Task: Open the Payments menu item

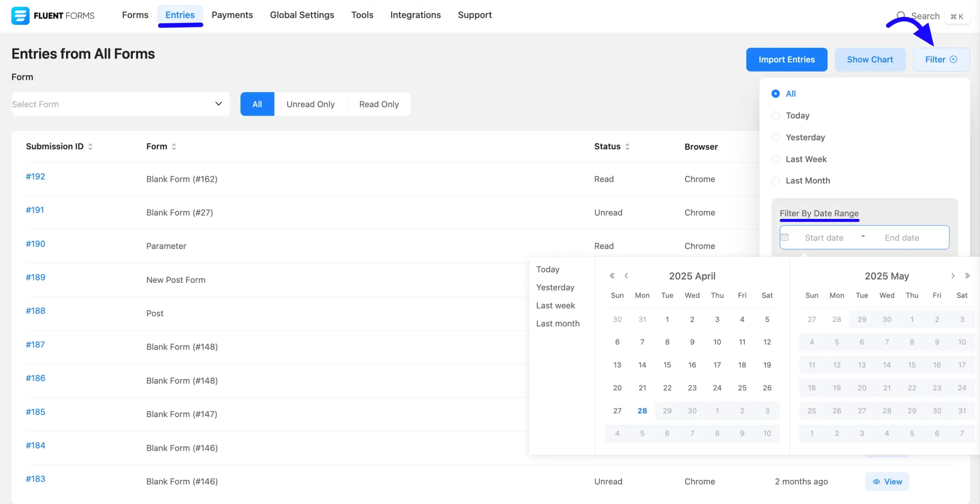Action: pyautogui.click(x=232, y=15)
